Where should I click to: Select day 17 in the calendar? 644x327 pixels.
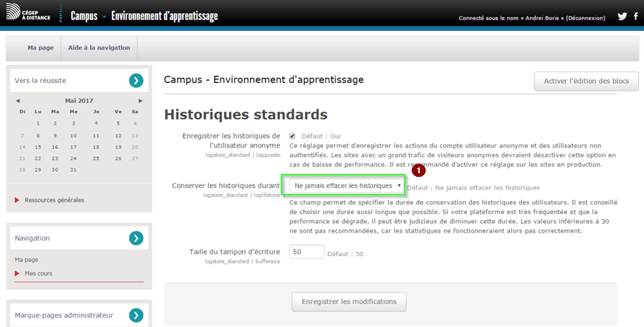[73, 147]
